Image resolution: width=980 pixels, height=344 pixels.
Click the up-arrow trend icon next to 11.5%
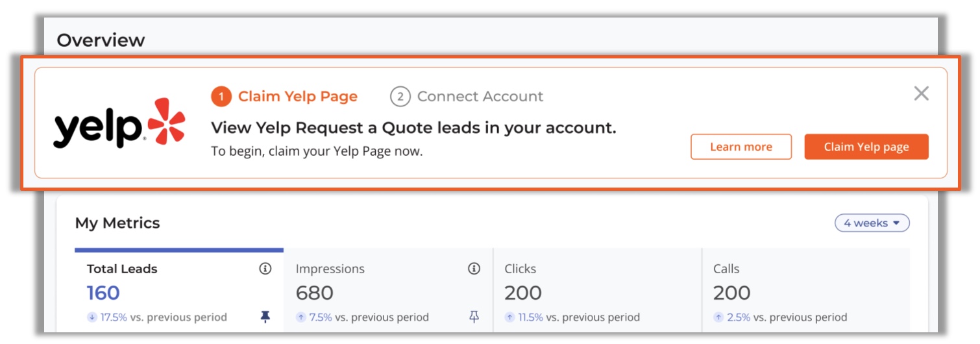[x=509, y=317]
